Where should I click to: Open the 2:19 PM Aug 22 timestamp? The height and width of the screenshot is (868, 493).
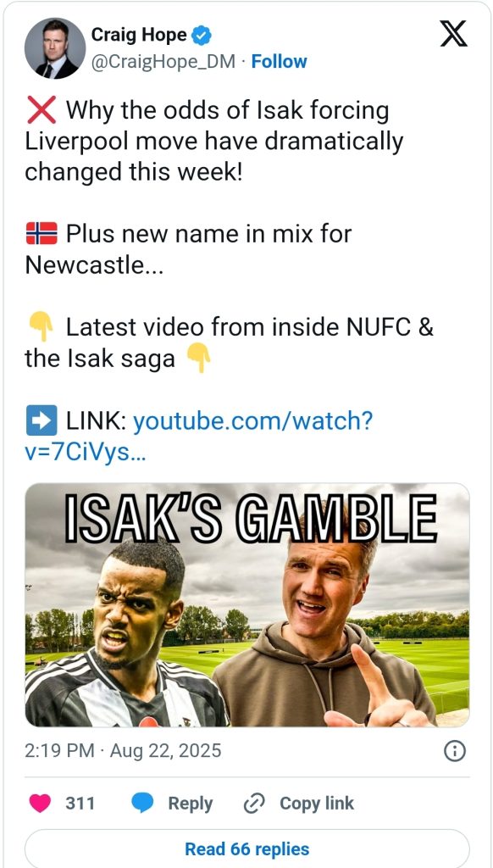tap(123, 751)
